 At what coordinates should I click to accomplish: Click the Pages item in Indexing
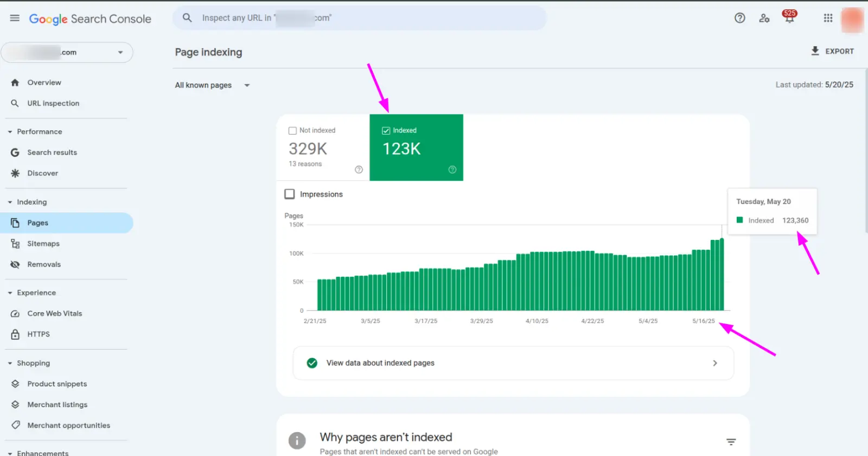pos(66,223)
